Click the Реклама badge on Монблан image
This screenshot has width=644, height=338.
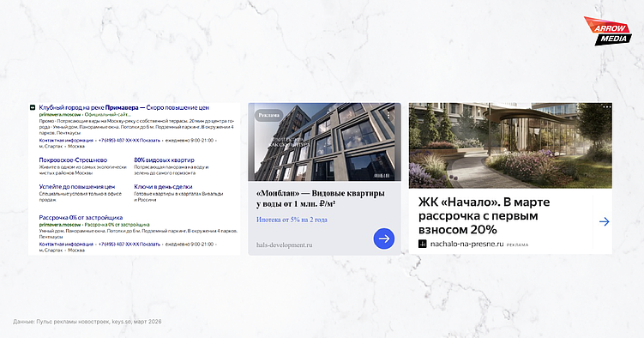269,116
